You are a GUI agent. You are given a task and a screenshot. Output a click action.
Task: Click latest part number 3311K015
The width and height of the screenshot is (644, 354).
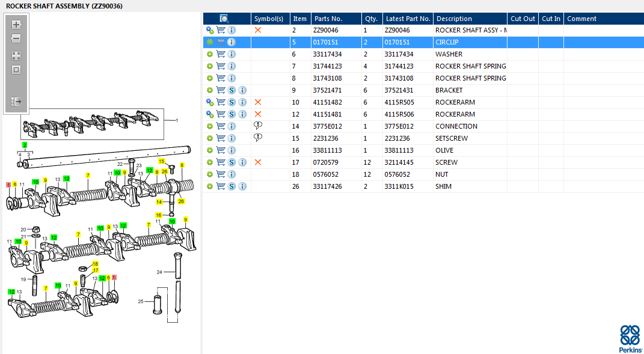click(x=398, y=186)
